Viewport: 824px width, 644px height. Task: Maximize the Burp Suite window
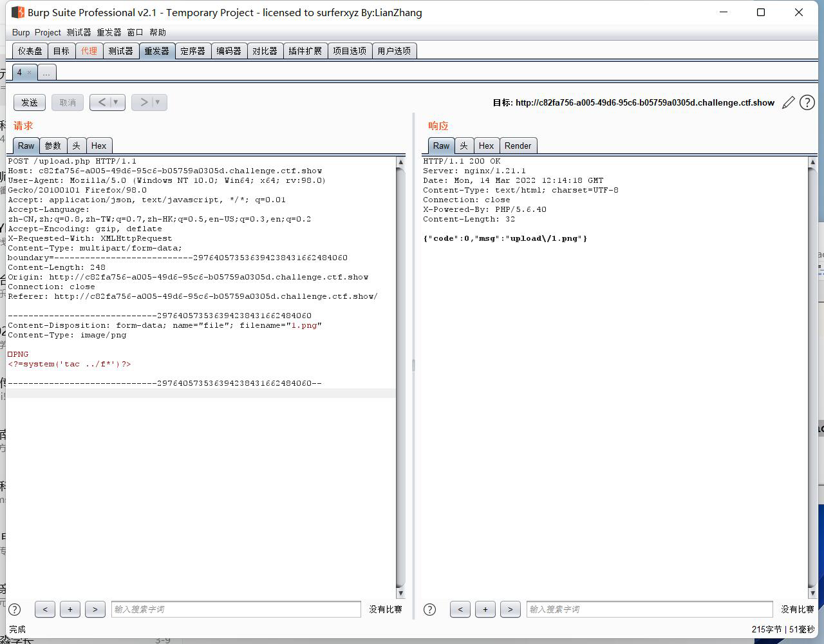point(761,12)
